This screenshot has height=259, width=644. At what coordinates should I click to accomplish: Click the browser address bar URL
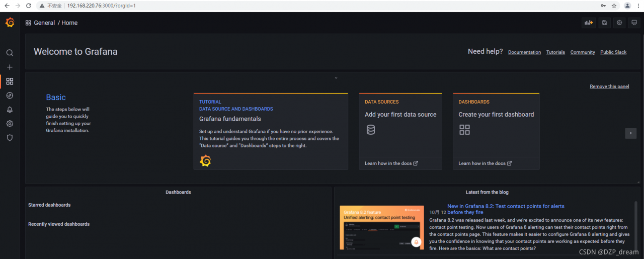coord(101,6)
